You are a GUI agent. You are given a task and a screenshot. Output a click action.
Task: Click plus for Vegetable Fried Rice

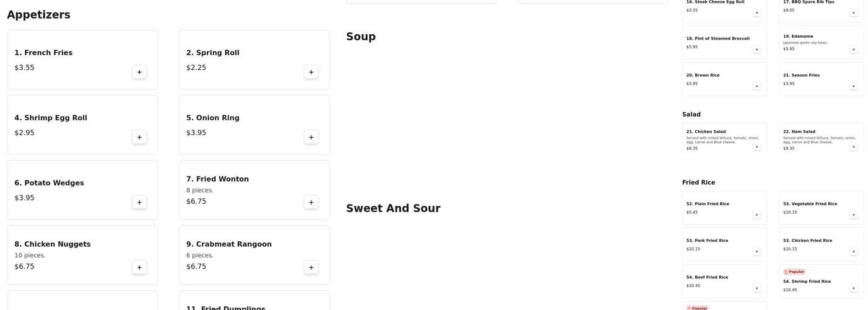853,215
